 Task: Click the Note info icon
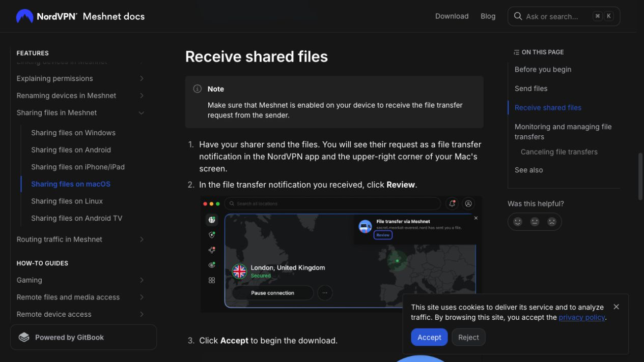coord(198,88)
